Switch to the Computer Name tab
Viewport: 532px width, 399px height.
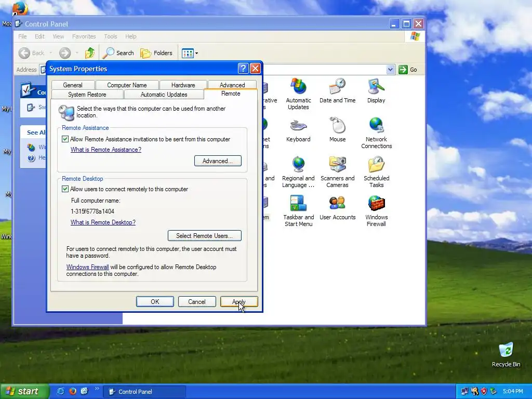(127, 85)
